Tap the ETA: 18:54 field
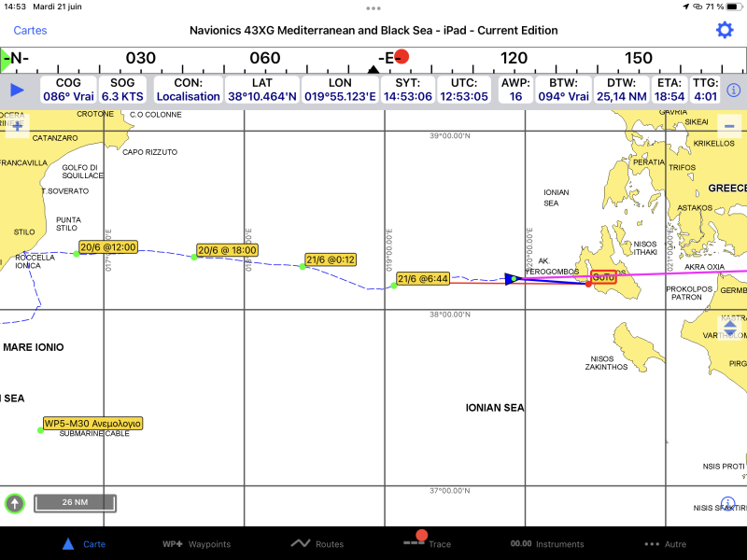 (669, 90)
